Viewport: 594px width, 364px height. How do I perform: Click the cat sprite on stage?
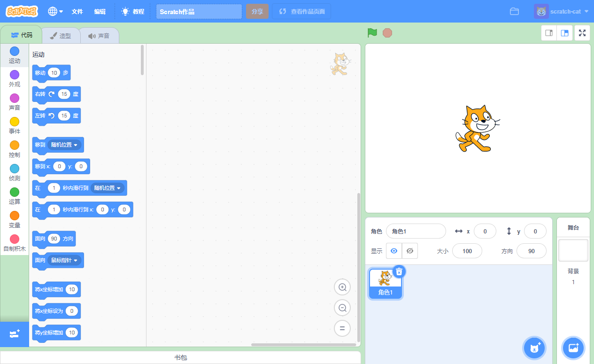click(x=477, y=128)
